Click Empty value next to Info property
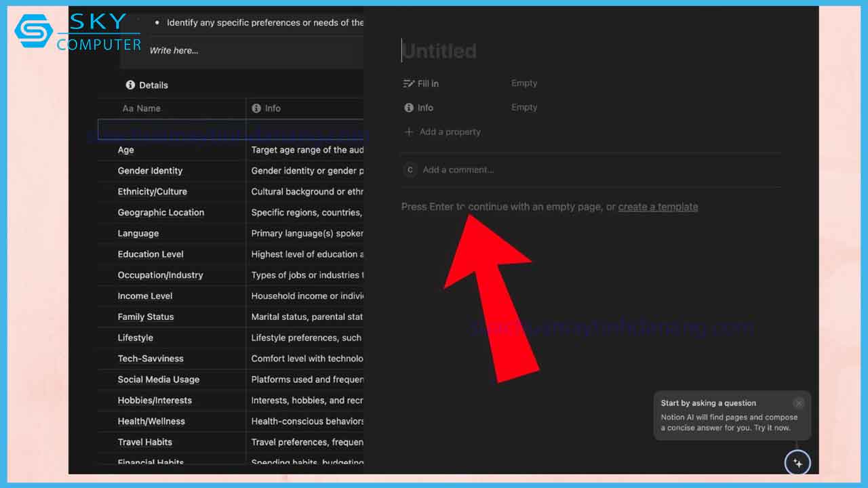Image resolution: width=868 pixels, height=488 pixels. coord(524,107)
